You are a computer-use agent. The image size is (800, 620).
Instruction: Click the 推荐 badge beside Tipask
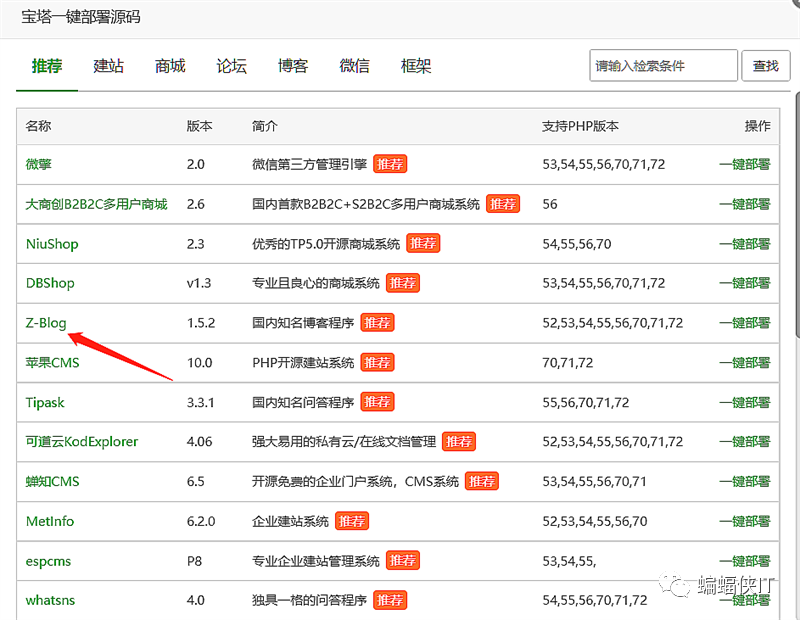[x=378, y=402]
